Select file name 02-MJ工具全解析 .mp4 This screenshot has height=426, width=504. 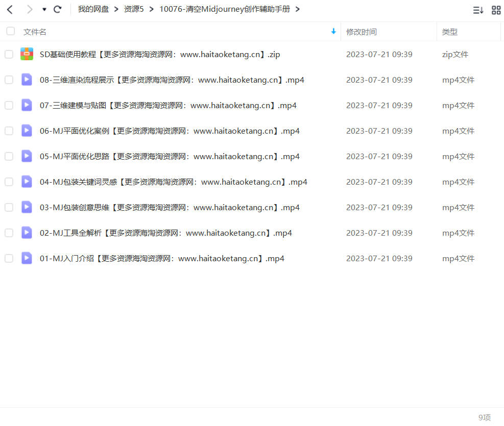coord(166,233)
